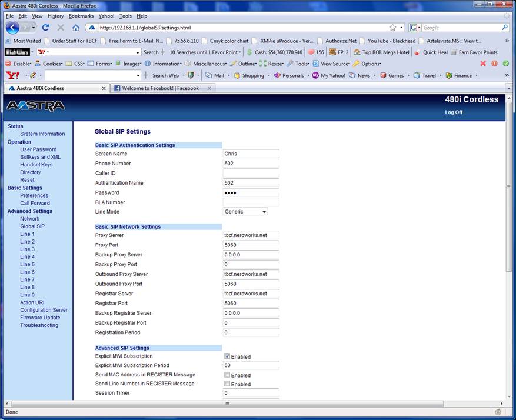Expand the Yahoo toolbar search box dropdown

coord(138,75)
